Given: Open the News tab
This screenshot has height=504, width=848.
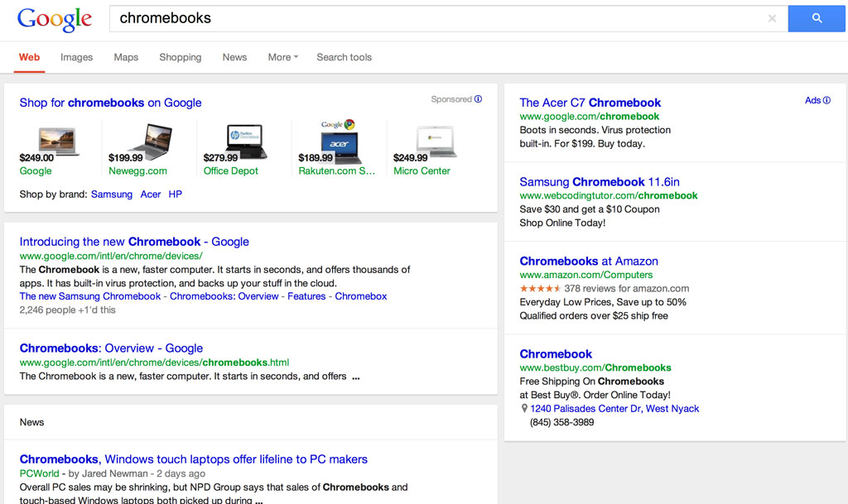Looking at the screenshot, I should coord(234,57).
